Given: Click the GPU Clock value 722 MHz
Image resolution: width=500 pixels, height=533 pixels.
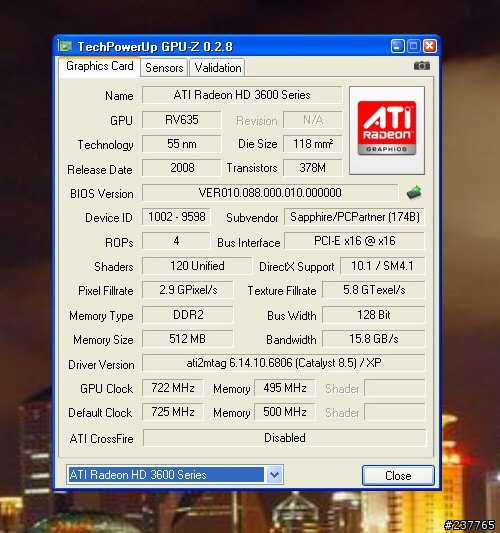Looking at the screenshot, I should 173,388.
